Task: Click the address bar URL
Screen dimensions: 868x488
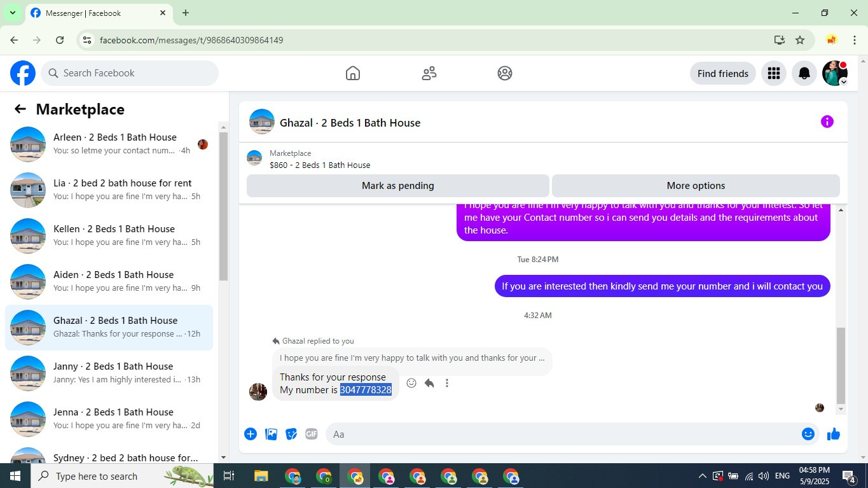Action: point(191,40)
